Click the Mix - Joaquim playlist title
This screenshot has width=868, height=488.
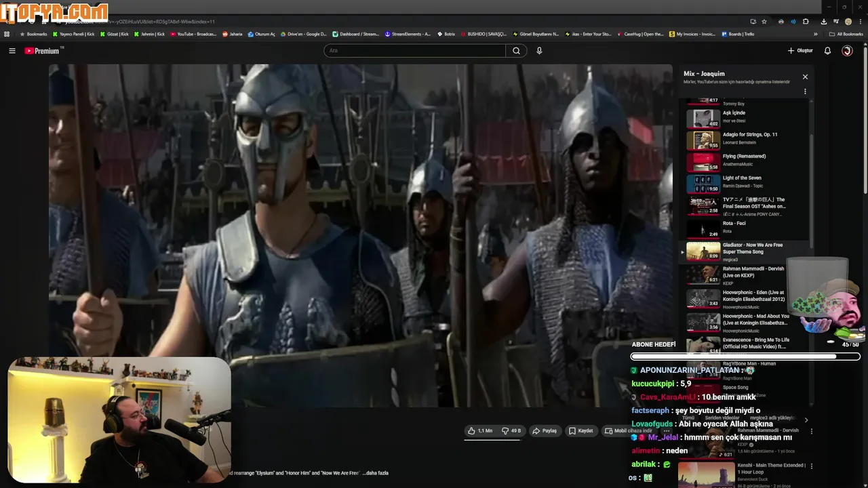704,74
